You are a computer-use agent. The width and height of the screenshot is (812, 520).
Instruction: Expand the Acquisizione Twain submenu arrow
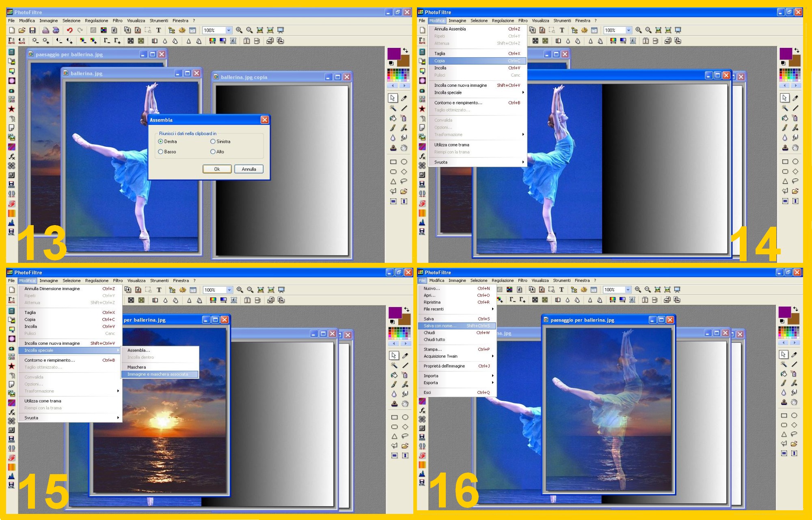[492, 356]
